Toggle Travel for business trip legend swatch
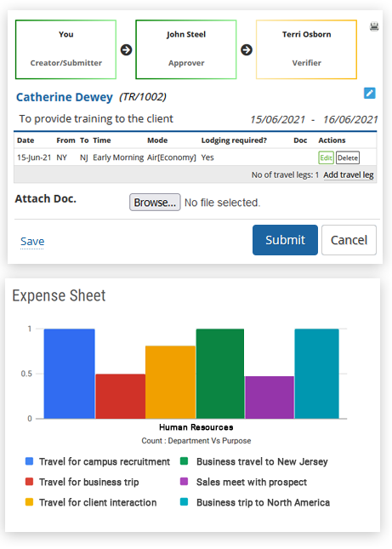This screenshot has width=392, height=549. (x=30, y=482)
